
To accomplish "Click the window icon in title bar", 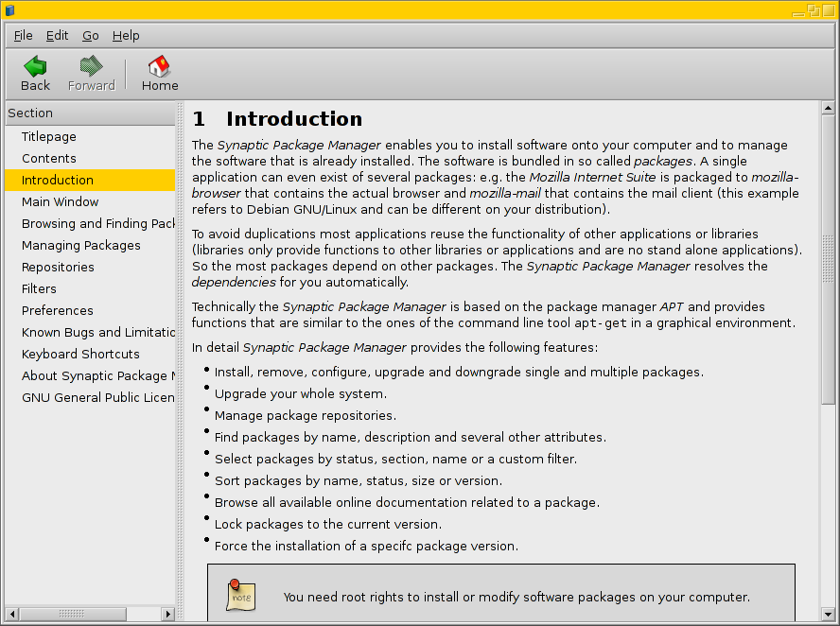I will (x=10, y=10).
